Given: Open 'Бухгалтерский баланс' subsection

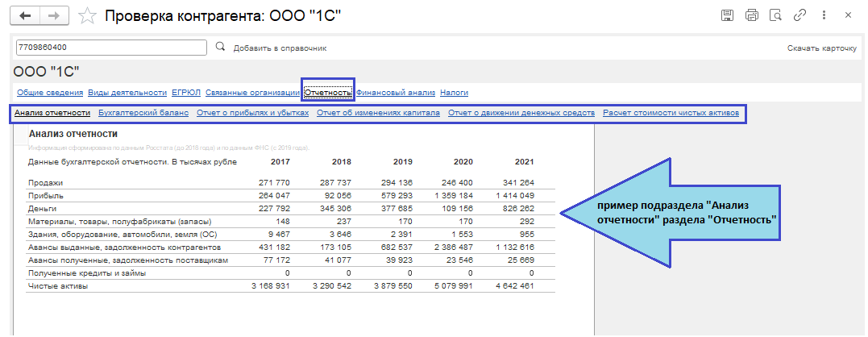Looking at the screenshot, I should pyautogui.click(x=143, y=113).
